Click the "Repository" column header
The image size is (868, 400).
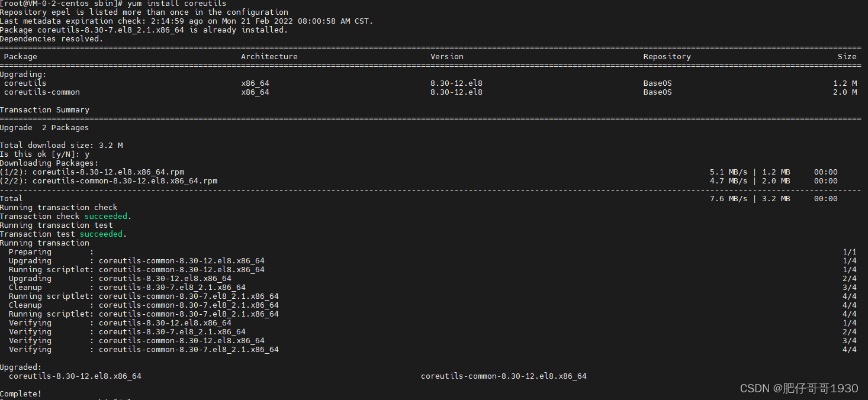tap(667, 57)
